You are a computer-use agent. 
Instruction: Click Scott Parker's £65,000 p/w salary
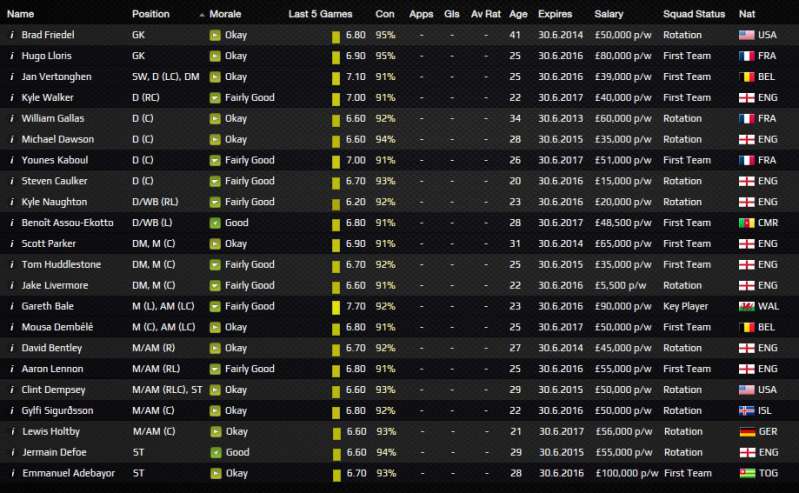pyautogui.click(x=623, y=244)
